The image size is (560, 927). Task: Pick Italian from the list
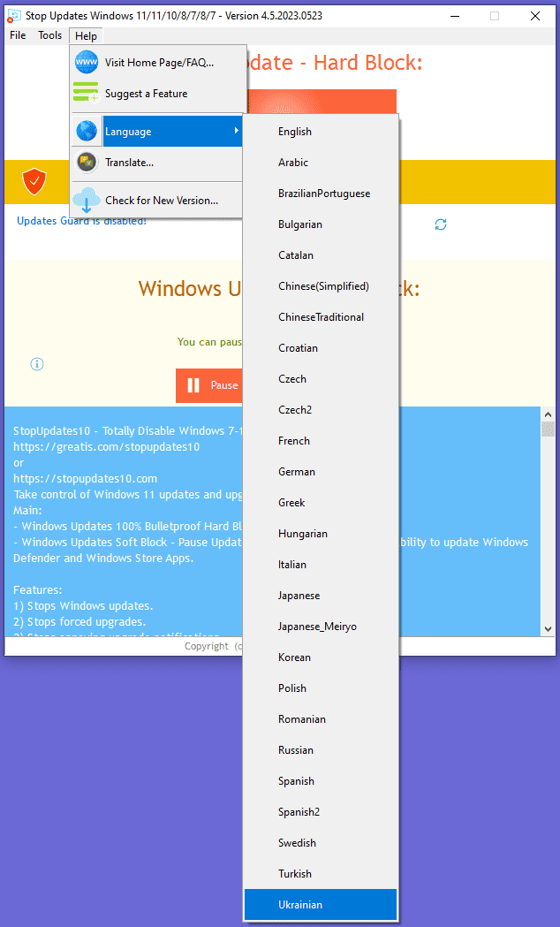321,565
